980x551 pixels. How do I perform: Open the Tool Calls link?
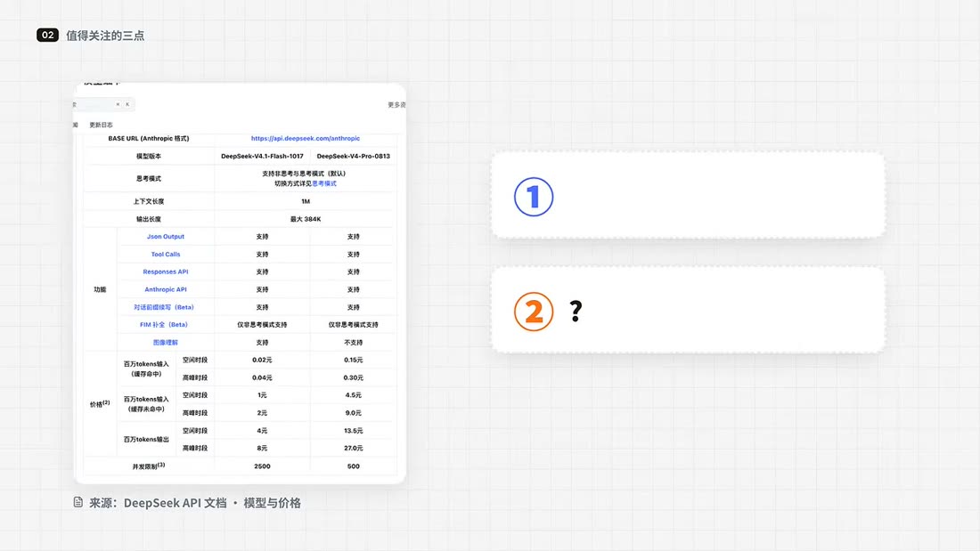[166, 255]
